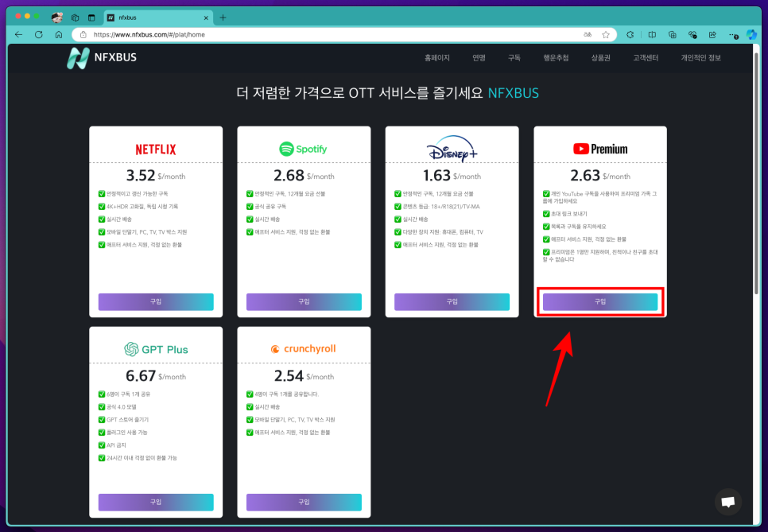Click the GPT Plus logo
768x532 pixels.
pyautogui.click(x=156, y=349)
